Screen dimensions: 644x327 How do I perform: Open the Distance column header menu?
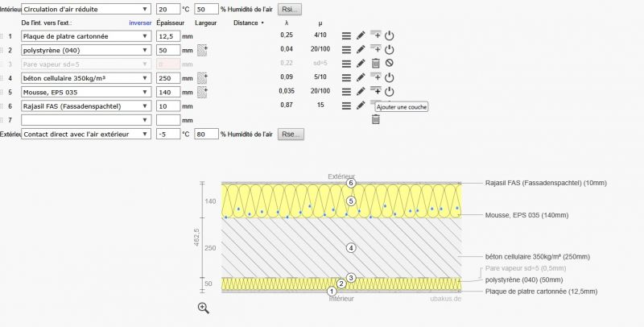[x=249, y=23]
